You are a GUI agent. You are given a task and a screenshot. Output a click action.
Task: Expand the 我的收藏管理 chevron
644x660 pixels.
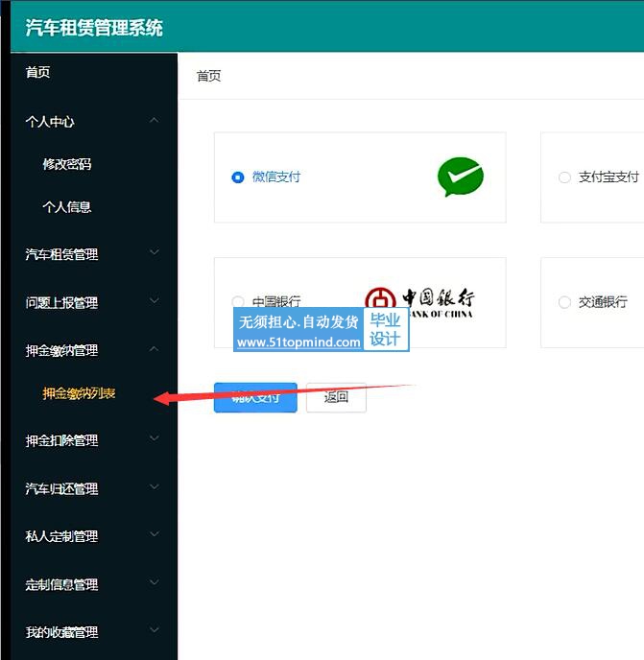(155, 630)
